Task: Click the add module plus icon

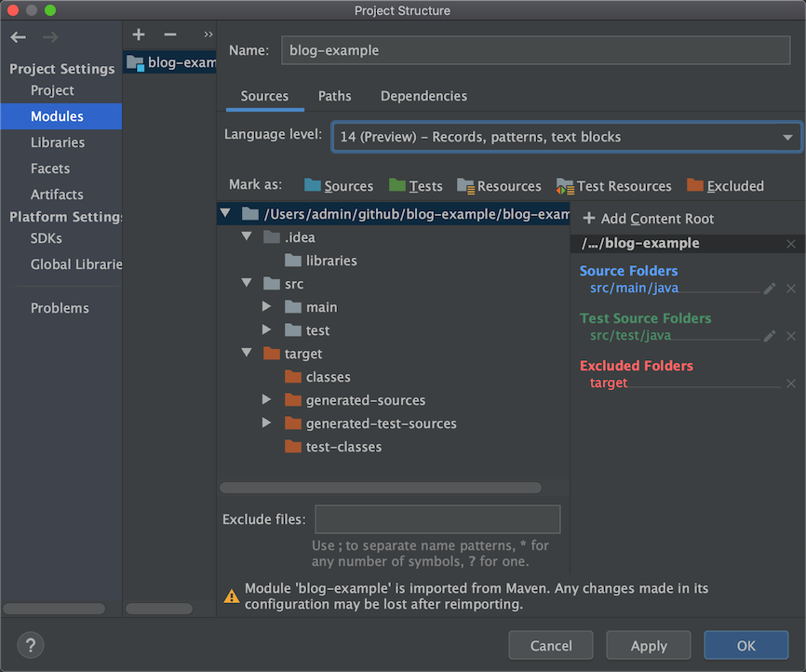Action: coord(139,34)
